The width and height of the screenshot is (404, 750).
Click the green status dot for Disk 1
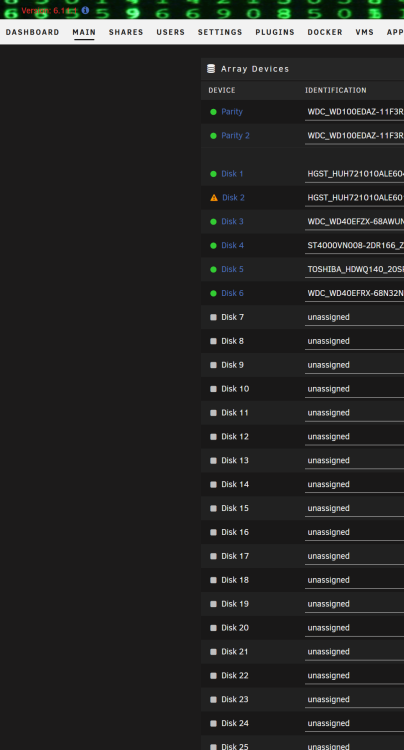point(213,174)
